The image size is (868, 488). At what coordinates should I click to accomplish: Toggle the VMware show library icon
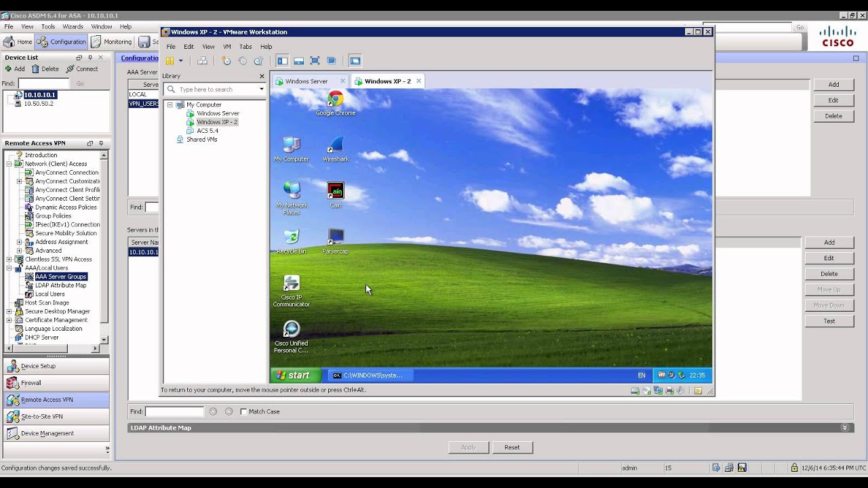(x=282, y=61)
